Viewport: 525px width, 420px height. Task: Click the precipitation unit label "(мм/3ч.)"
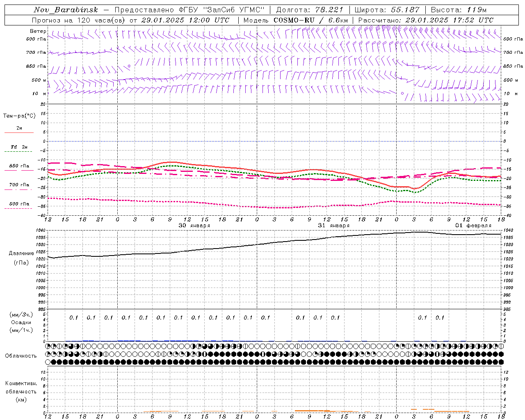[21, 315]
